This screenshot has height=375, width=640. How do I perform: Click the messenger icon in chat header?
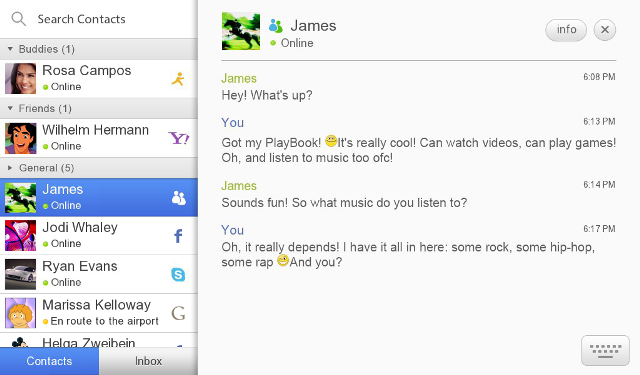[x=276, y=26]
